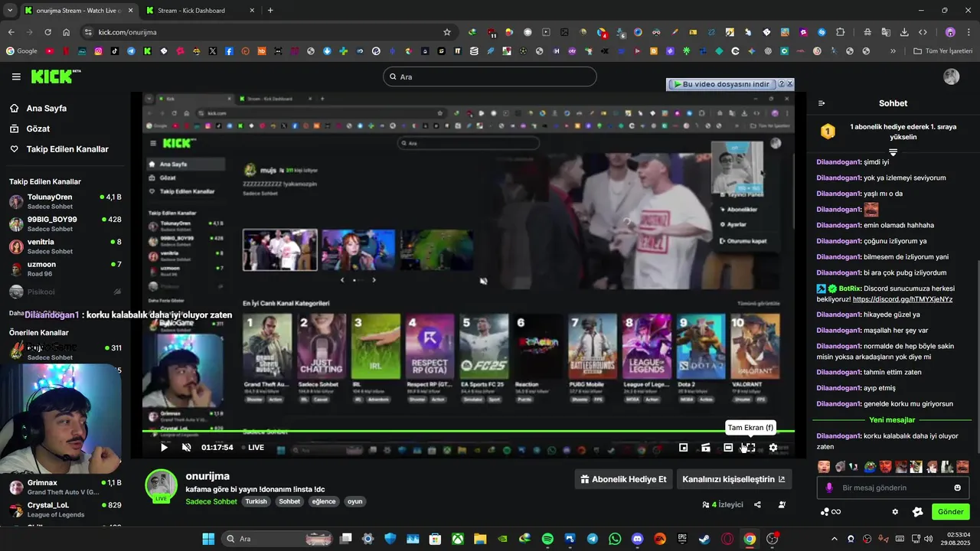Click onurijma streamer avatar
The height and width of the screenshot is (551, 980).
click(161, 484)
